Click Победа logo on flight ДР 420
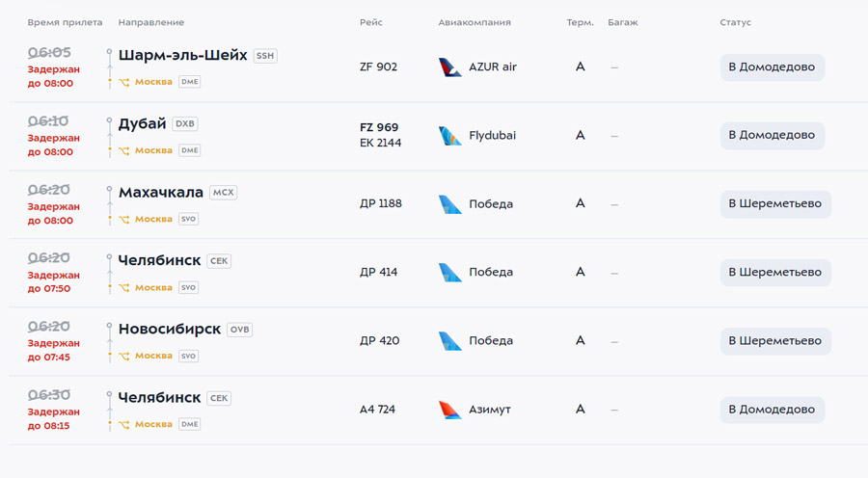868x478 pixels. coord(449,341)
